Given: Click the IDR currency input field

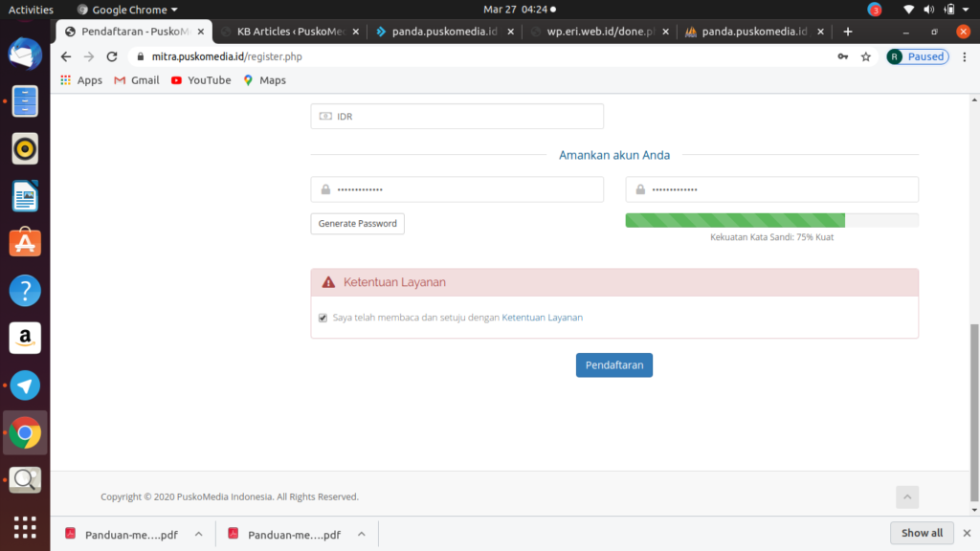Looking at the screenshot, I should coord(457,117).
